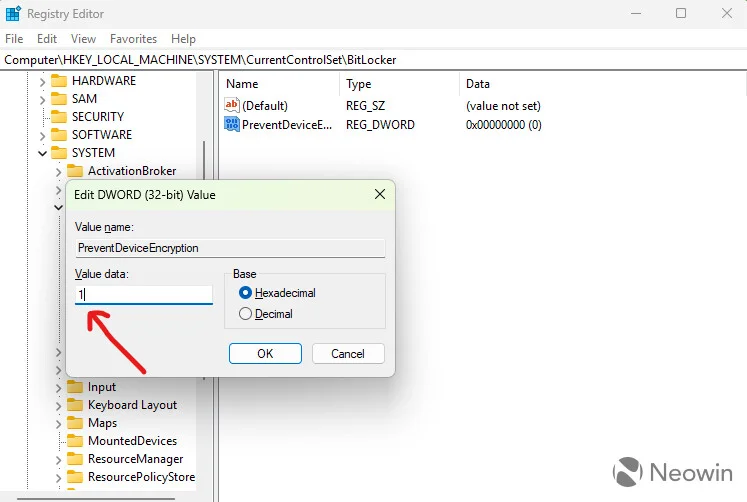747x502 pixels.
Task: Click the PreventDeviceE... DWORD value icon
Action: pyautogui.click(x=232, y=124)
